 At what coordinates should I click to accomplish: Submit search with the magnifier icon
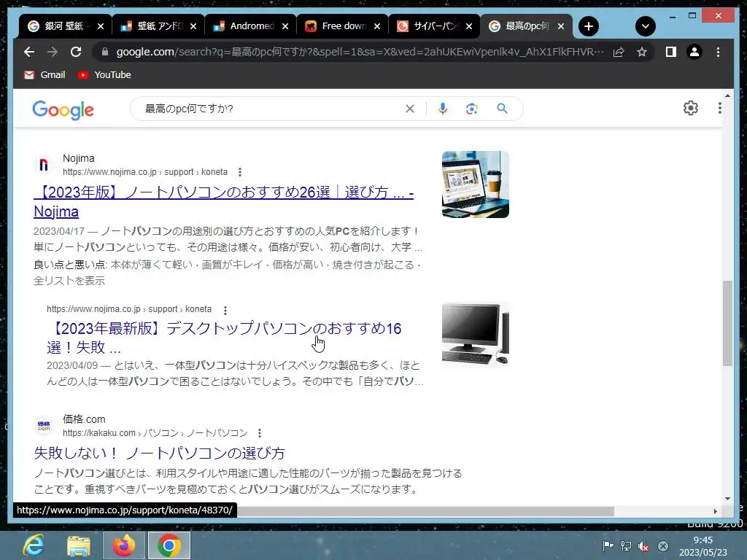[502, 109]
